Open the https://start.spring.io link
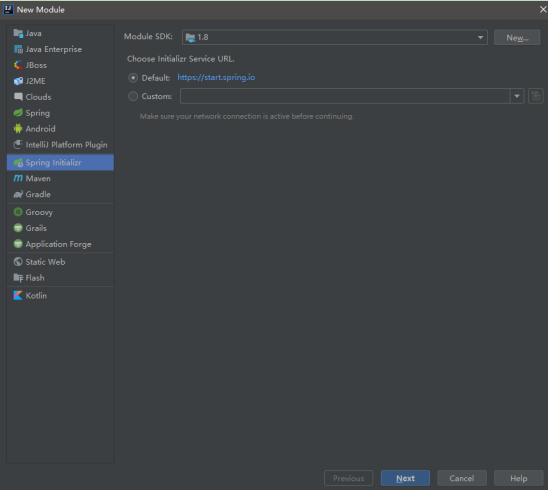This screenshot has height=490, width=548. (216, 77)
